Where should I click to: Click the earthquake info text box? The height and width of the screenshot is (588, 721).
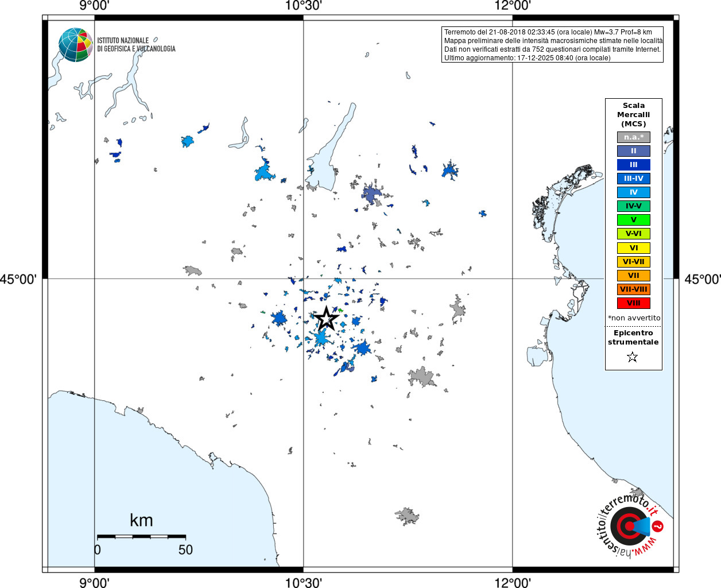pos(553,45)
